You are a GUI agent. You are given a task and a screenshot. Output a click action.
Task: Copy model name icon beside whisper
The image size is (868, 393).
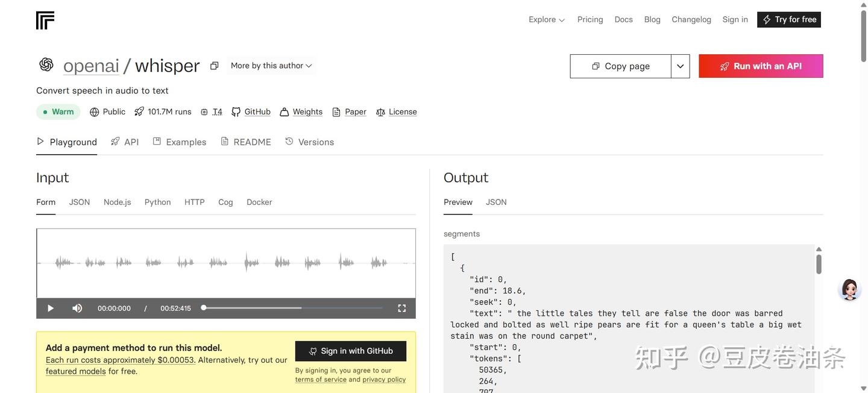214,66
